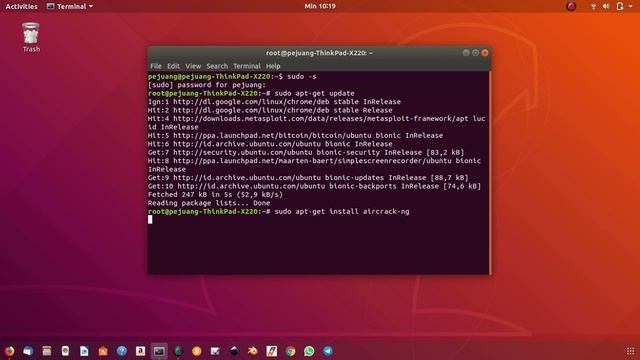Open Ubuntu Software store in the dock

coord(103,351)
